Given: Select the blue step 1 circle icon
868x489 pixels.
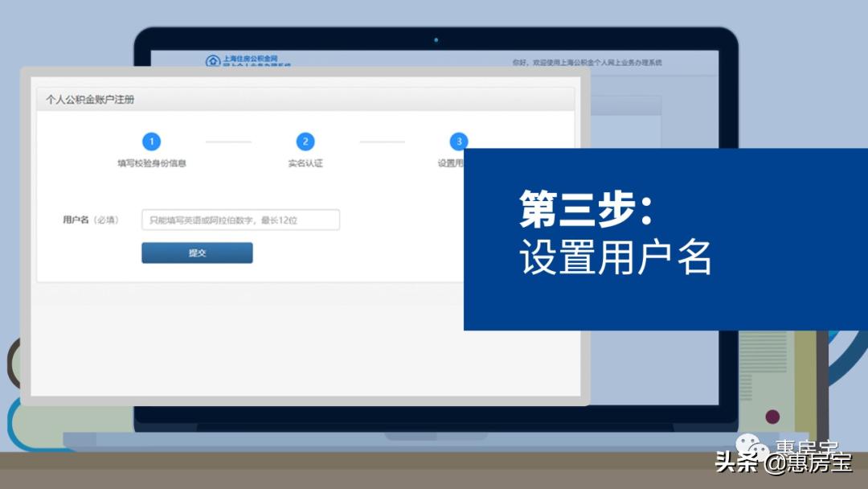Looking at the screenshot, I should tap(153, 141).
